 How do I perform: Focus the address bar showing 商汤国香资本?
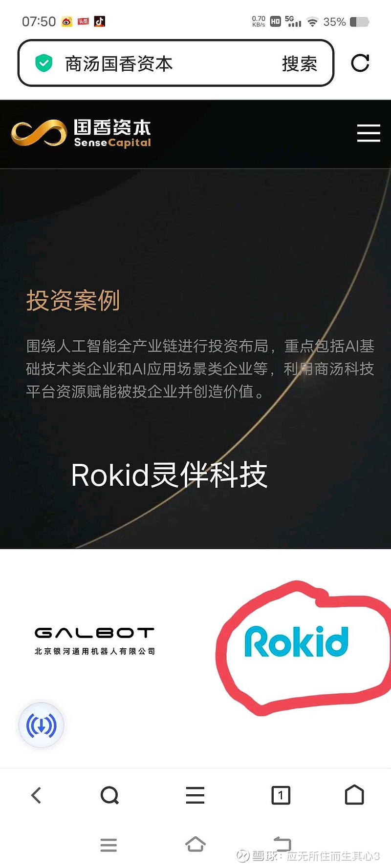click(176, 63)
